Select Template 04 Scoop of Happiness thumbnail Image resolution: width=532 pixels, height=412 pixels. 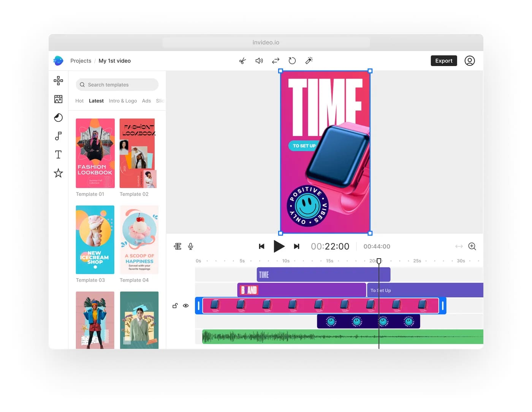click(139, 240)
